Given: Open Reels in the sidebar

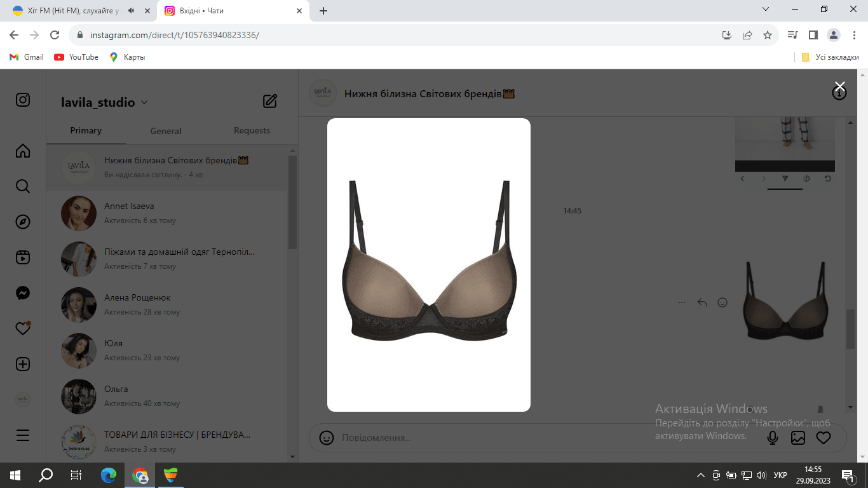Looking at the screenshot, I should click(x=23, y=257).
